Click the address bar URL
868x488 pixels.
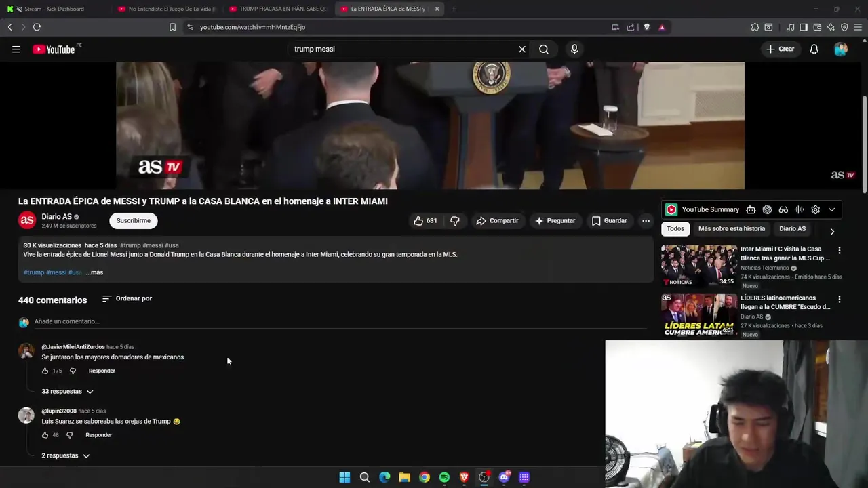(x=252, y=27)
